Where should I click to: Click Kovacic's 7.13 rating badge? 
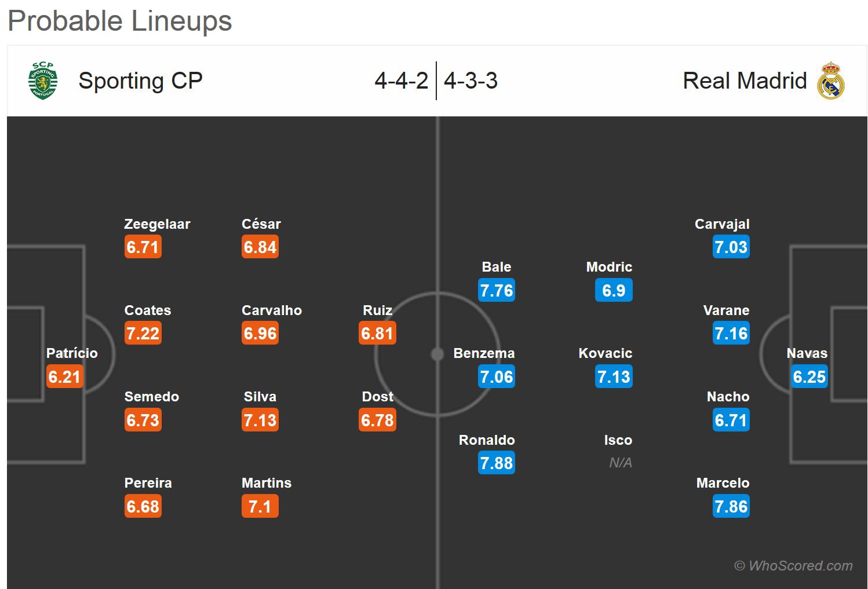tap(614, 377)
